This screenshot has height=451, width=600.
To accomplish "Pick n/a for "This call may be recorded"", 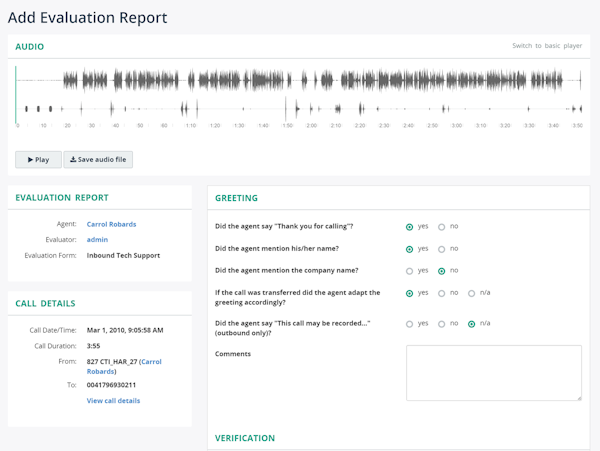I will click(471, 324).
